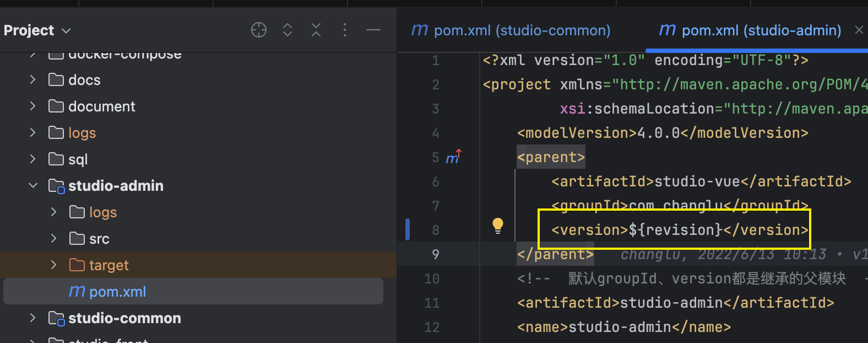Expand the studio-common module
Viewport: 868px width, 343px height.
pos(33,318)
